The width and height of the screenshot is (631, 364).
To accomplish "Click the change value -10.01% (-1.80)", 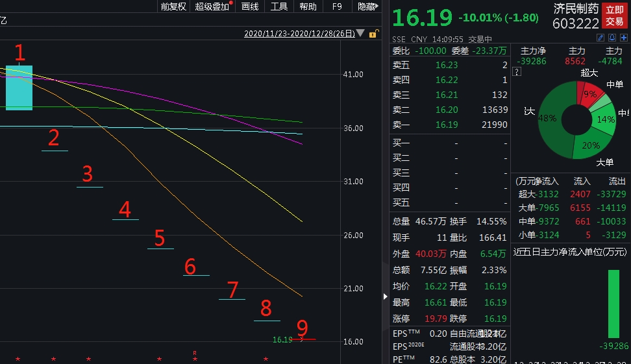I will [499, 18].
